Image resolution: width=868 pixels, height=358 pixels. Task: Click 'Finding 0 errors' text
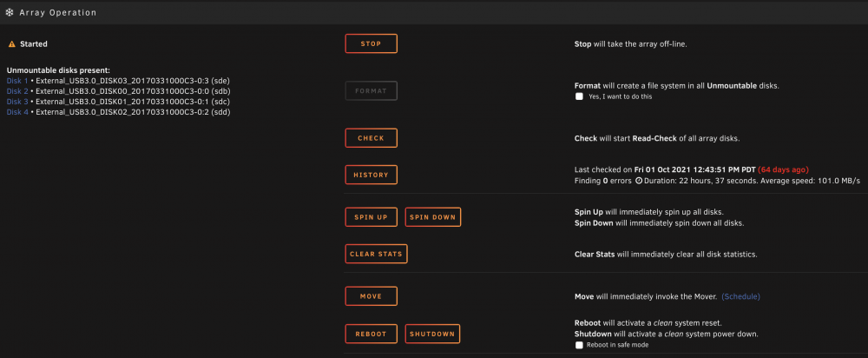pos(603,181)
